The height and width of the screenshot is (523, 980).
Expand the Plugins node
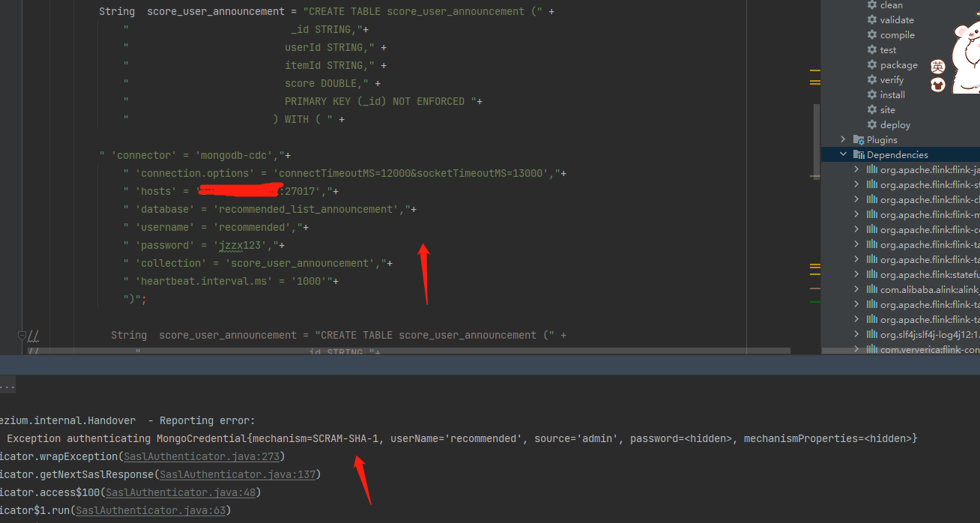click(x=844, y=139)
